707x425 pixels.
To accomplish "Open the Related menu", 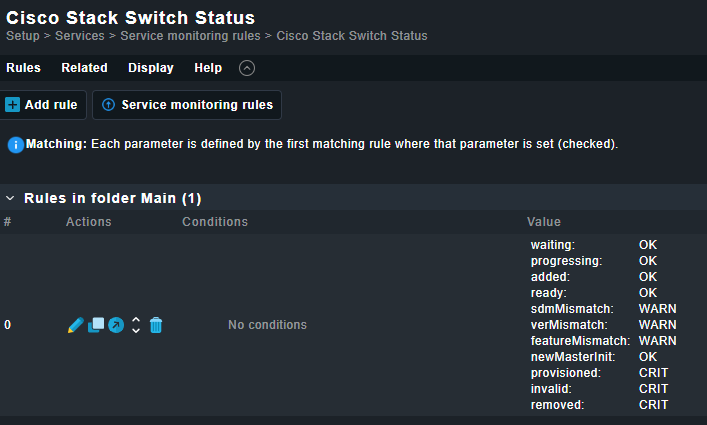I will 84,68.
